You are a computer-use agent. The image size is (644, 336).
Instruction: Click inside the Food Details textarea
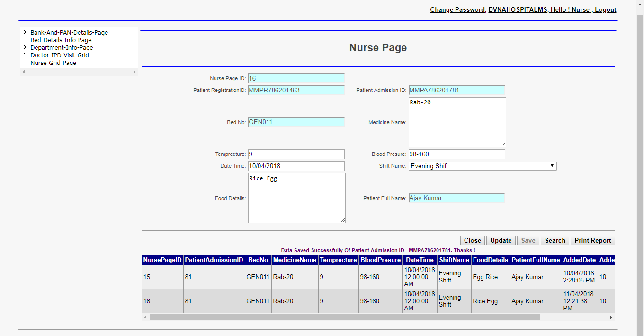click(297, 198)
